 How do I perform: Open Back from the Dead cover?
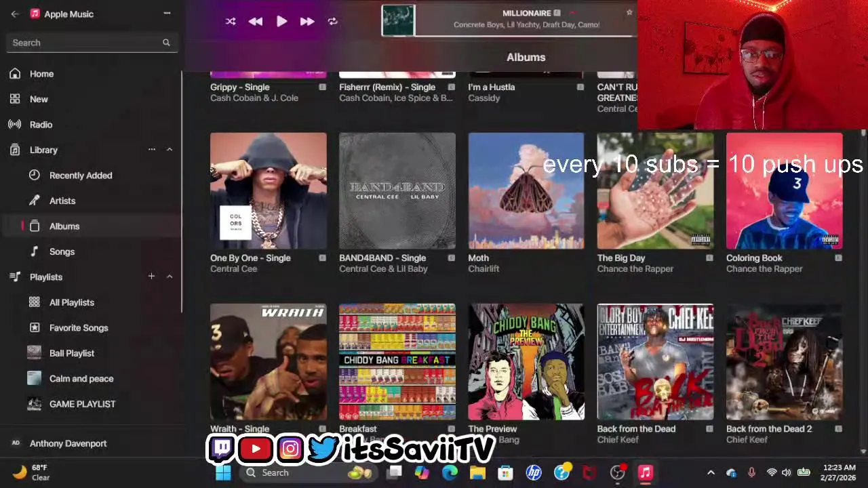655,362
